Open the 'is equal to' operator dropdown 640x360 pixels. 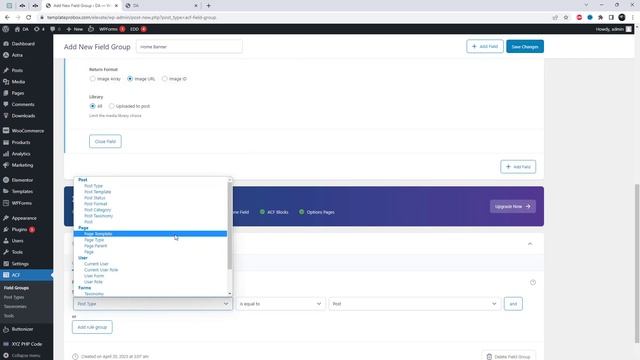(280, 304)
